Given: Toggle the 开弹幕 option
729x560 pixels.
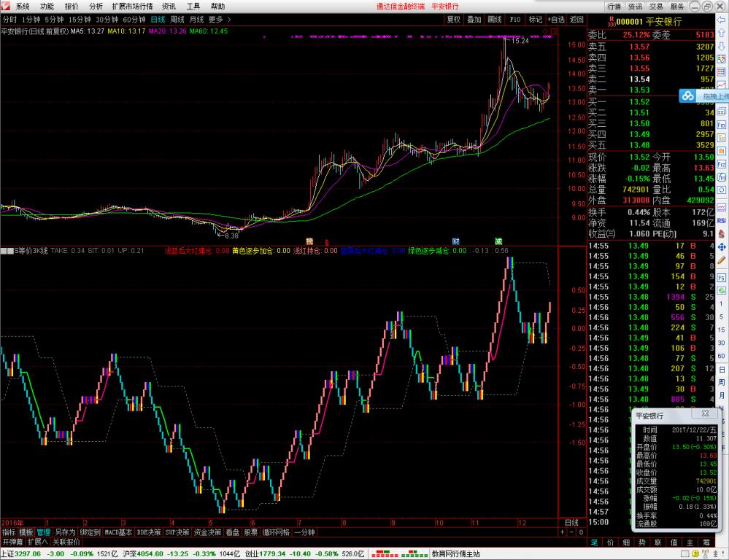Looking at the screenshot, I should pos(12,542).
